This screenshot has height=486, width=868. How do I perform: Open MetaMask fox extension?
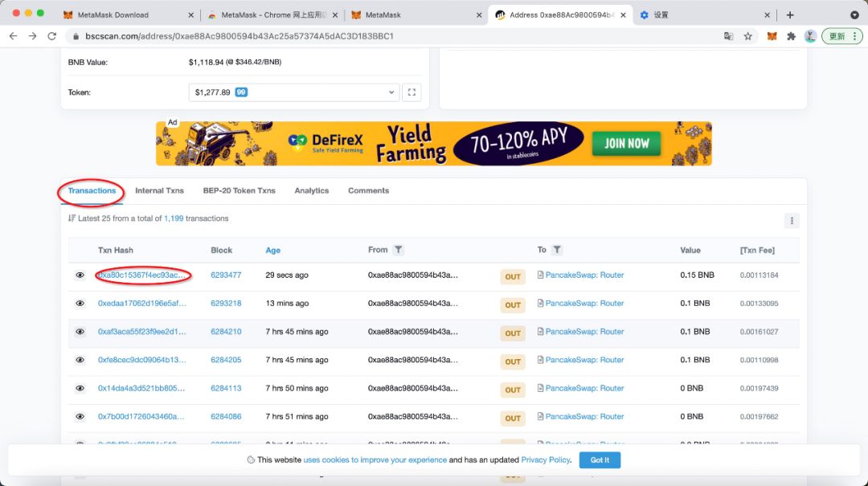pyautogui.click(x=772, y=36)
